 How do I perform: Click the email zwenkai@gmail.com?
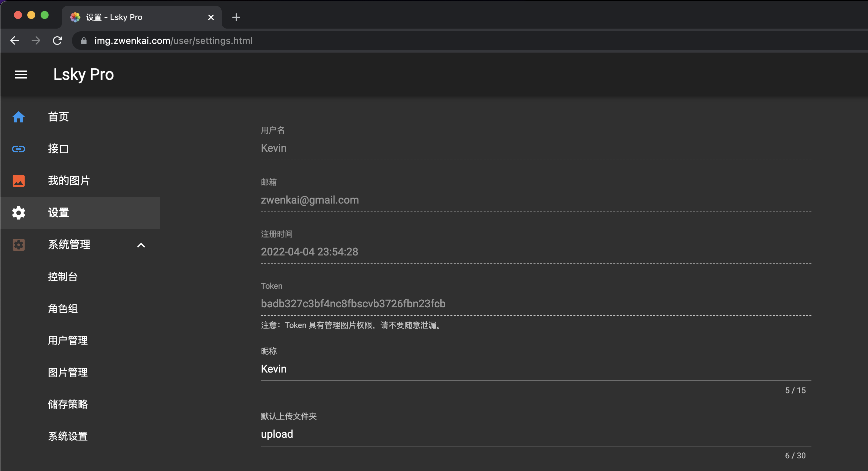pyautogui.click(x=310, y=200)
